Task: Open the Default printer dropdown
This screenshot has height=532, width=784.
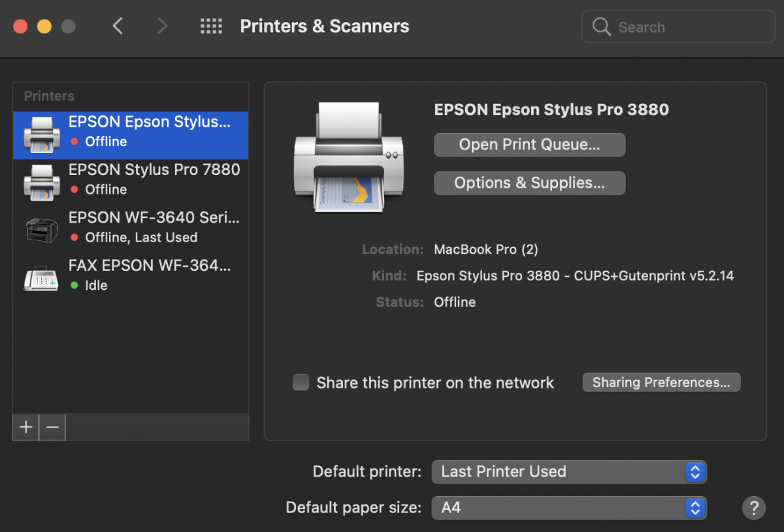Action: point(569,471)
